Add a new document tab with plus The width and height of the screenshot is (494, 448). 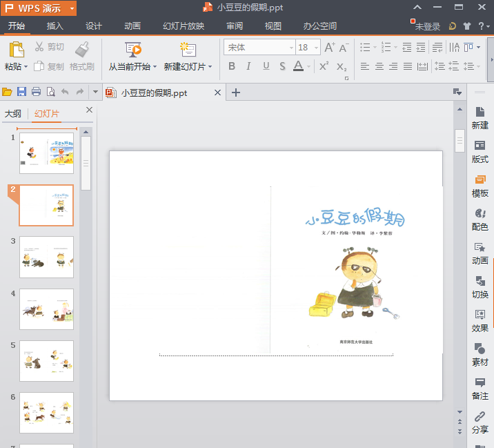click(236, 92)
